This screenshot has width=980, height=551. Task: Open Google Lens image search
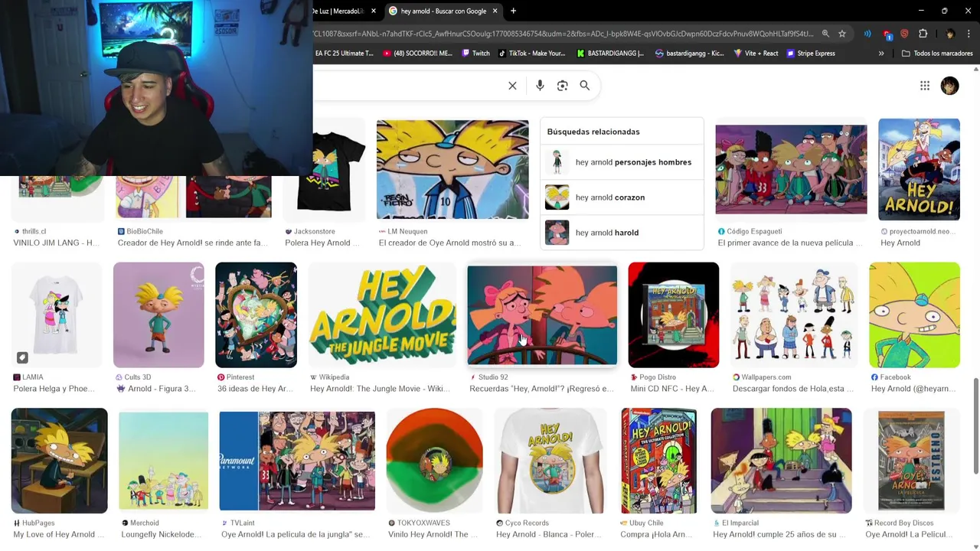click(x=563, y=86)
